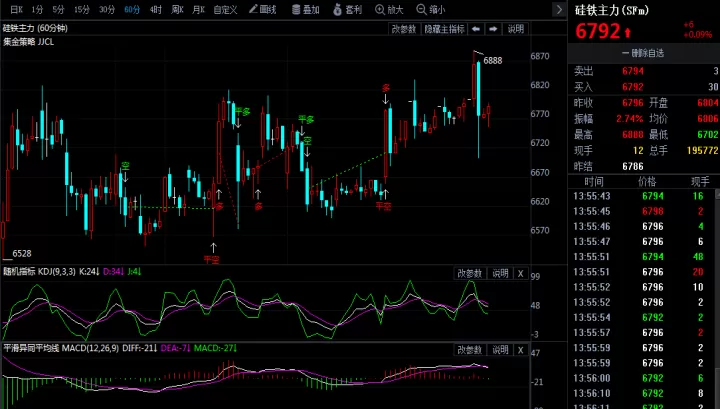The image size is (720, 409).
Task: Switch to the 周K weekly tab
Action: click(x=177, y=9)
